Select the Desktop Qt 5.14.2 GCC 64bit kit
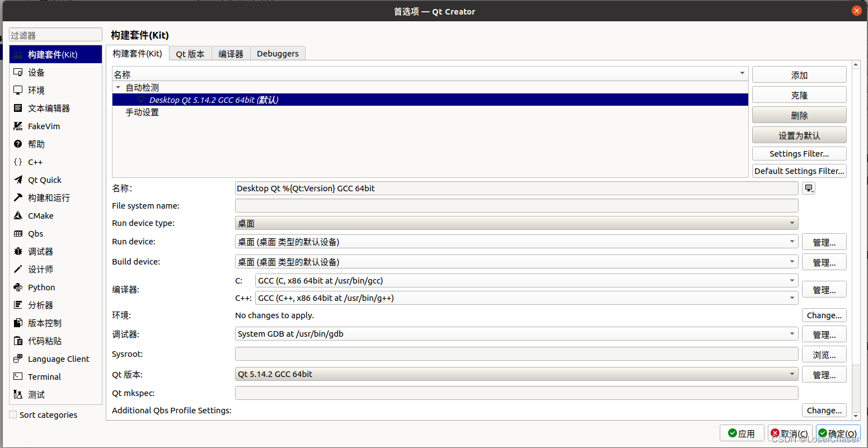868x448 pixels. tap(430, 100)
